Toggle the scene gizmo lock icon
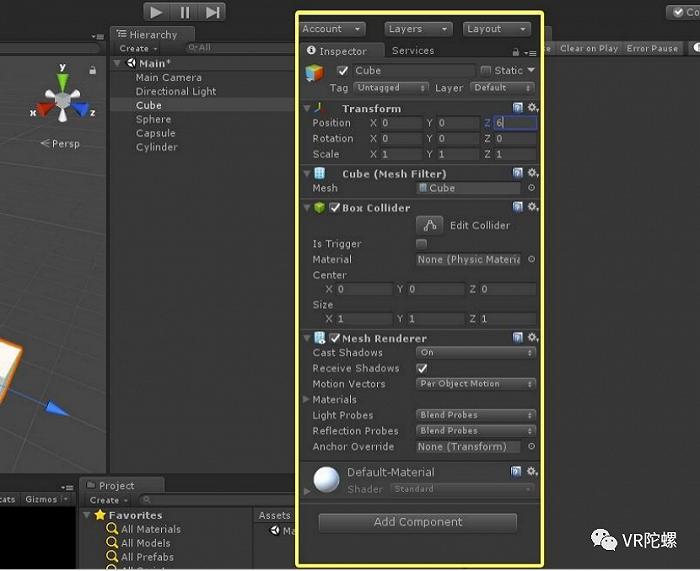 pyautogui.click(x=92, y=70)
